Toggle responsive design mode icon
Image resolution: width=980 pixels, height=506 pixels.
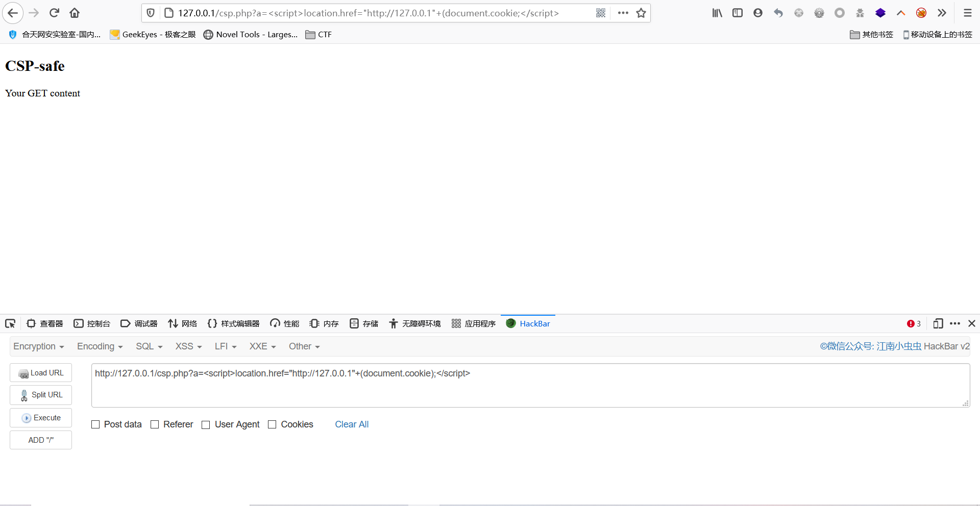click(938, 323)
